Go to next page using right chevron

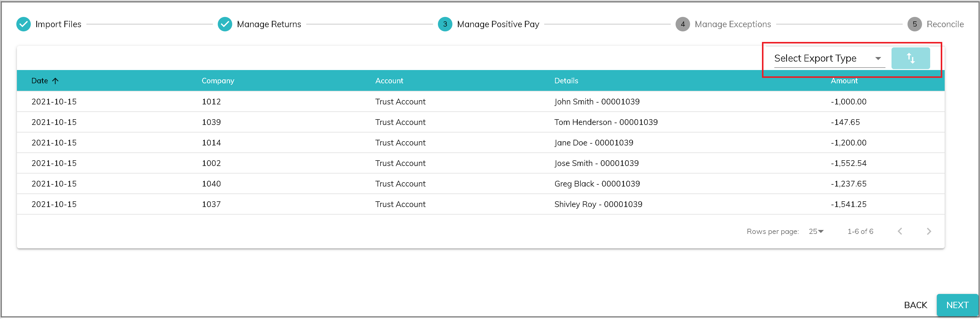929,231
